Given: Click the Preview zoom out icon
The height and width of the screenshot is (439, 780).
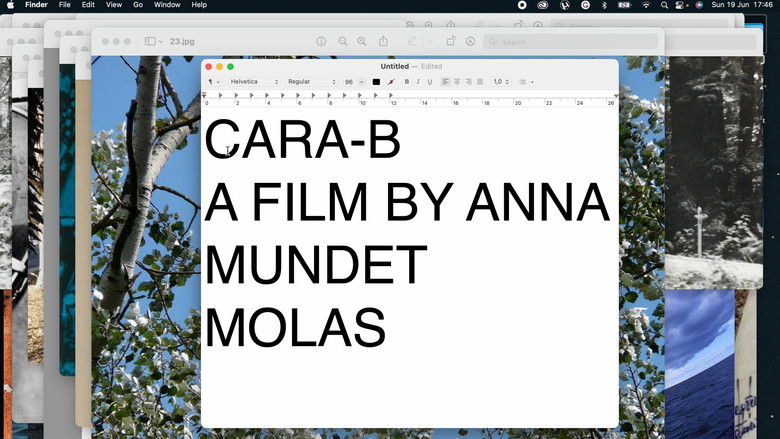Looking at the screenshot, I should 343,41.
